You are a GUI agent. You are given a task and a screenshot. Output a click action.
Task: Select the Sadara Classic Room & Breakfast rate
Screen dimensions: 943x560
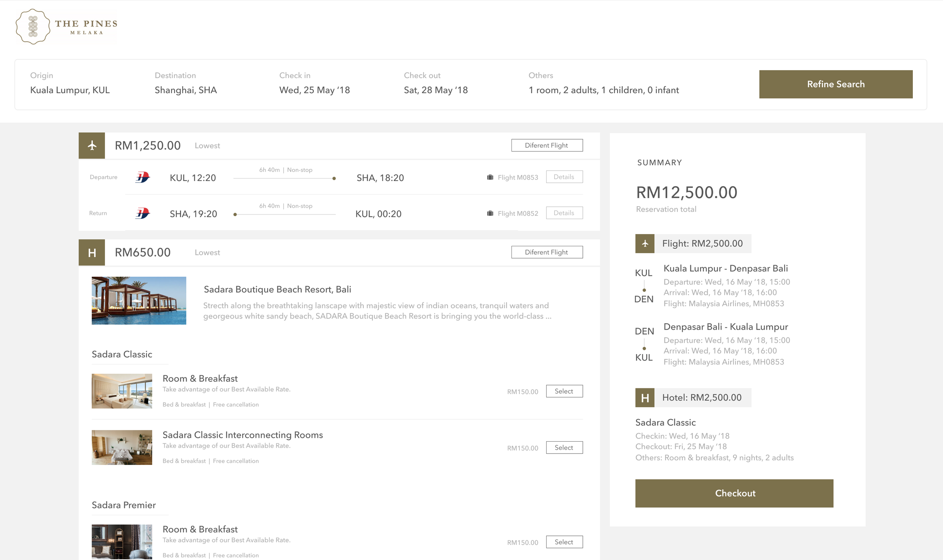coord(564,391)
